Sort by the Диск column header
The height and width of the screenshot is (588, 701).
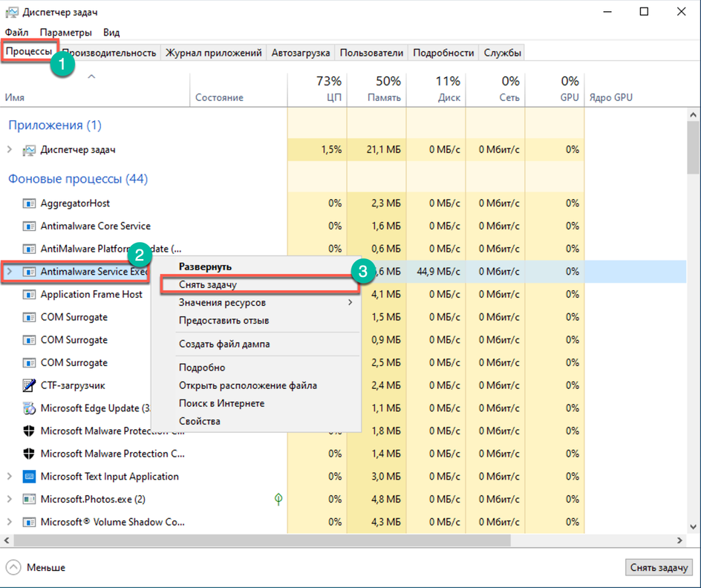(x=437, y=90)
